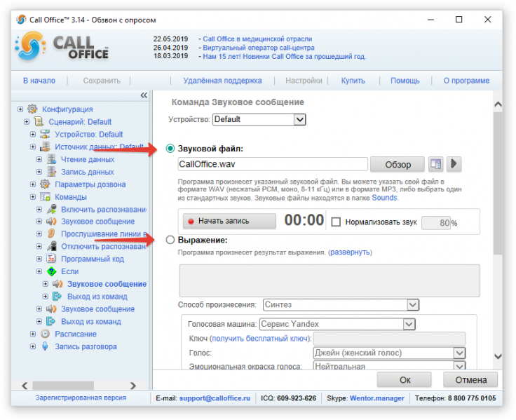Click the Обзор browse button

click(x=398, y=164)
